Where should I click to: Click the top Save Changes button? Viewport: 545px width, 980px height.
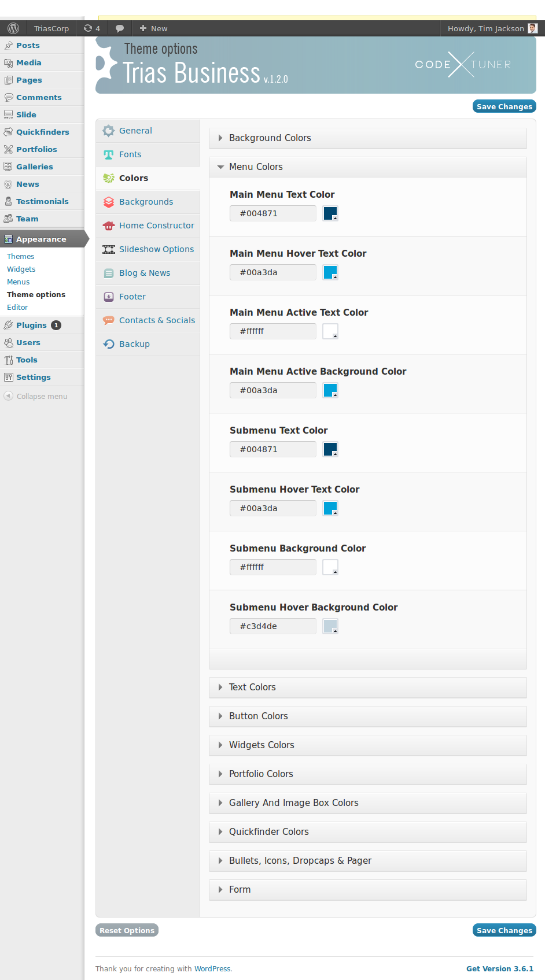pos(505,106)
